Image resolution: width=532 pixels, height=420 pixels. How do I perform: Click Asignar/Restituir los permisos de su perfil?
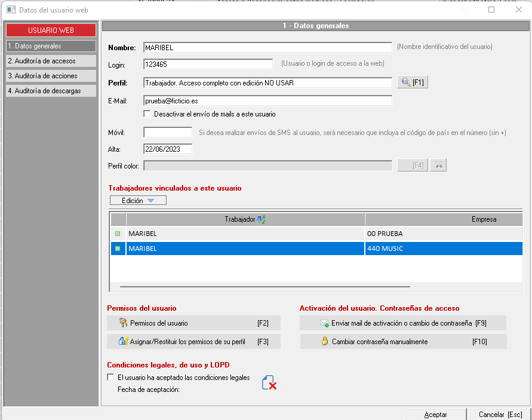click(x=193, y=342)
